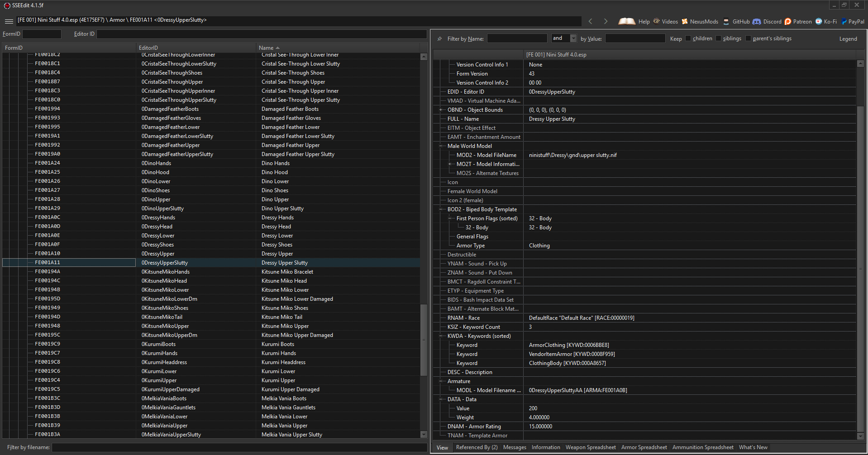Click the Filter by Name input
The height and width of the screenshot is (455, 868).
point(517,38)
